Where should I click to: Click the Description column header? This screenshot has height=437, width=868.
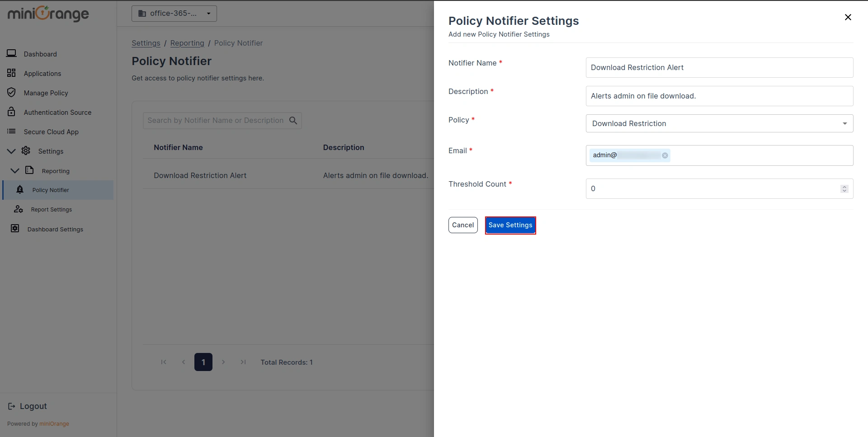point(344,147)
